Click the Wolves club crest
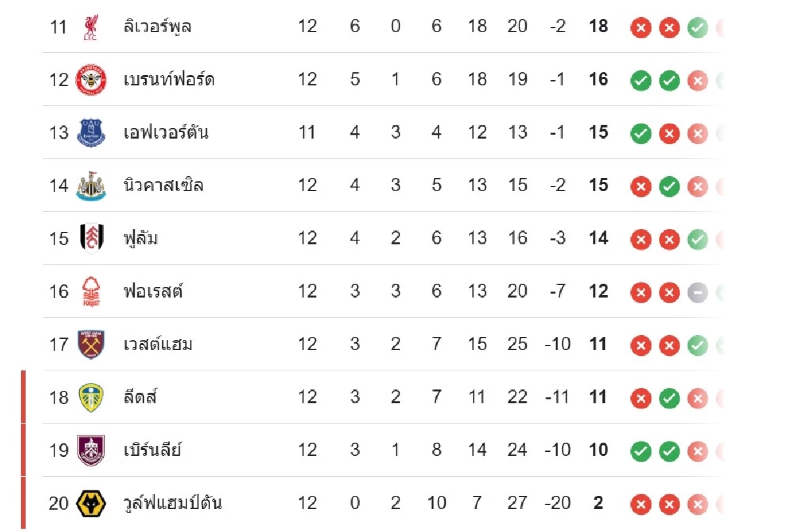Image resolution: width=788 pixels, height=532 pixels. pyautogui.click(x=91, y=503)
